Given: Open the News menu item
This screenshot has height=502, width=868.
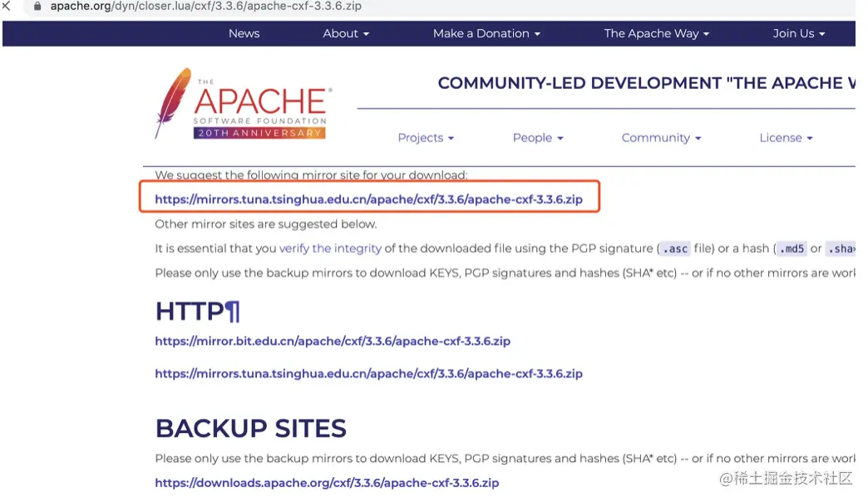Looking at the screenshot, I should pyautogui.click(x=244, y=33).
